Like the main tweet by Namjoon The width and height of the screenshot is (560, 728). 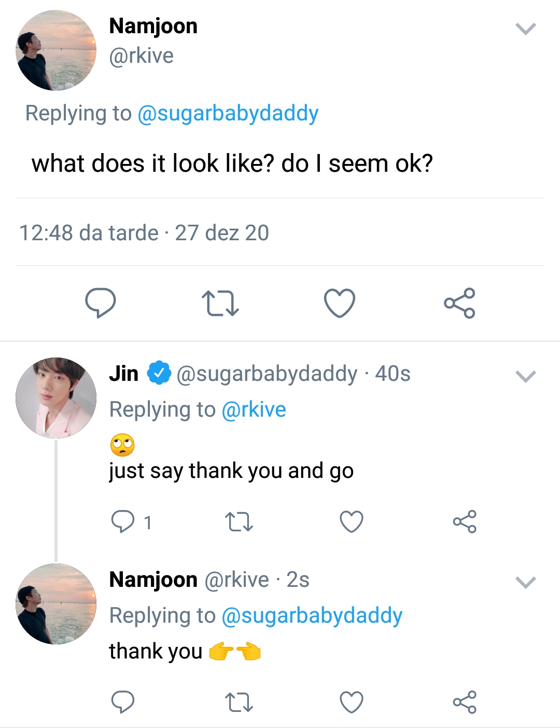(x=340, y=303)
